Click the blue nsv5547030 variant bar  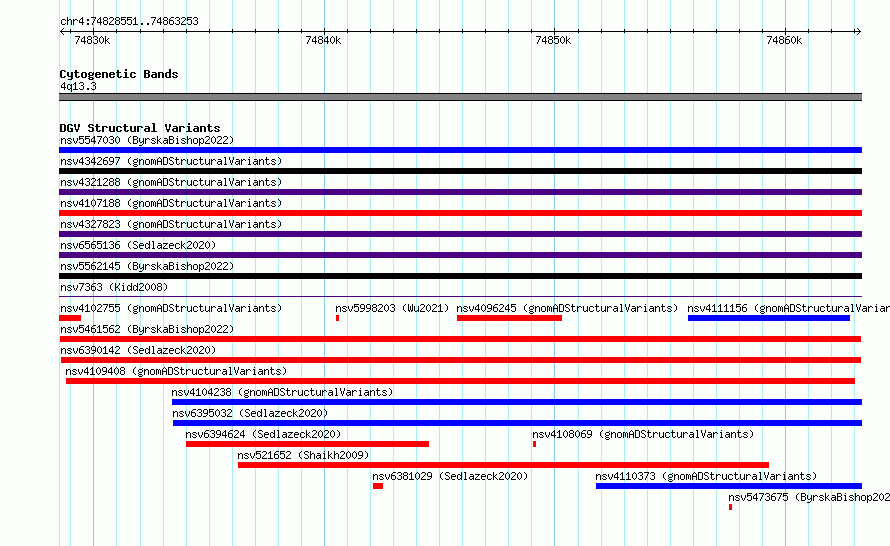pyautogui.click(x=460, y=150)
